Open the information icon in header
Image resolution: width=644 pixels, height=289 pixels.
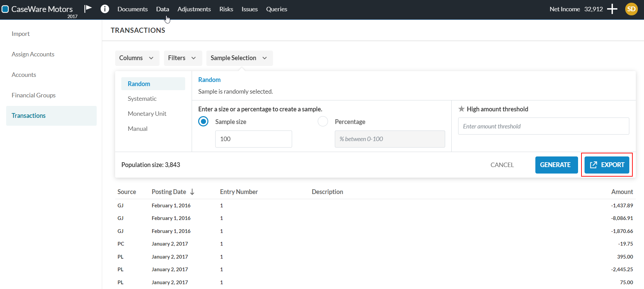tap(105, 9)
